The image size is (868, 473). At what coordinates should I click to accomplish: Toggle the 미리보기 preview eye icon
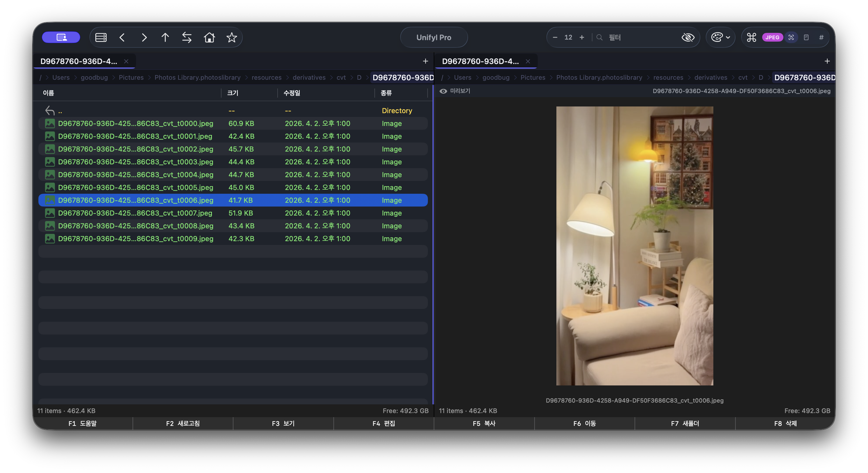click(x=443, y=91)
